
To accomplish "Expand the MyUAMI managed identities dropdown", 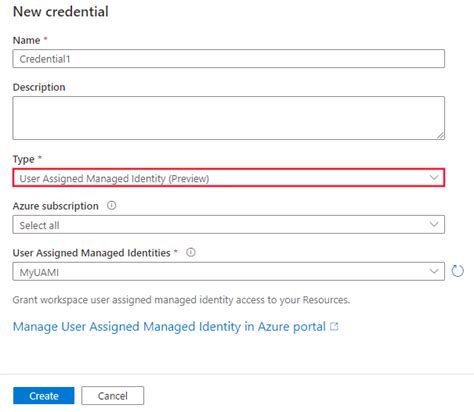I will 229,271.
